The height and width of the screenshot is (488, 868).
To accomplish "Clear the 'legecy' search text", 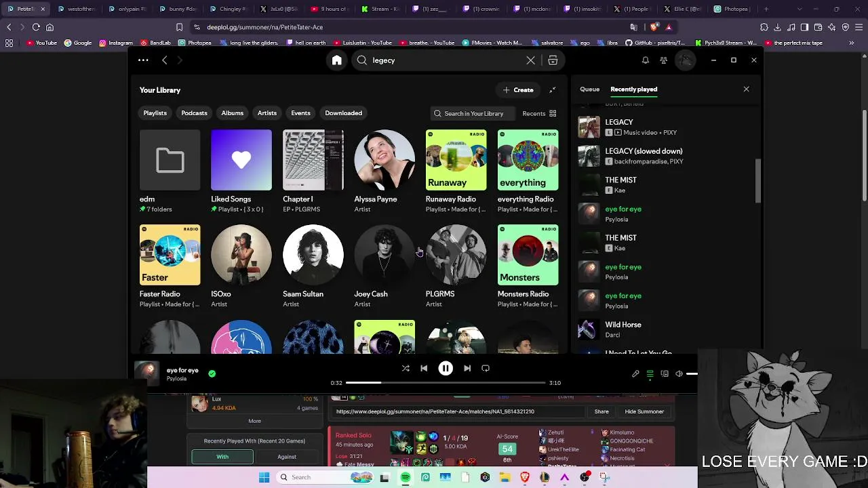I will tap(530, 60).
